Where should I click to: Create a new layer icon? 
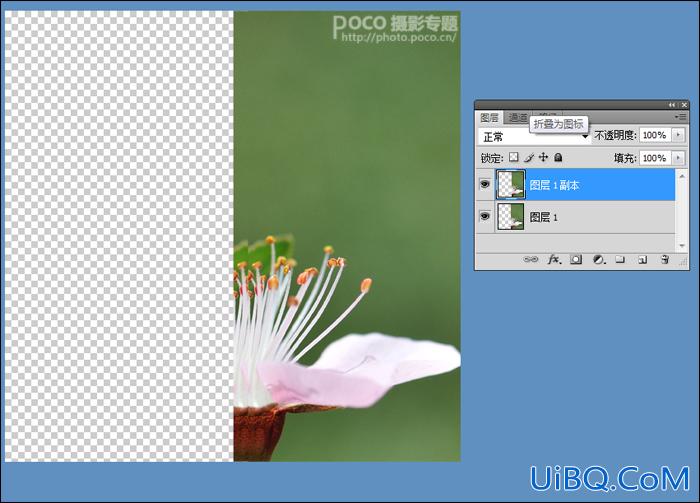(x=642, y=259)
